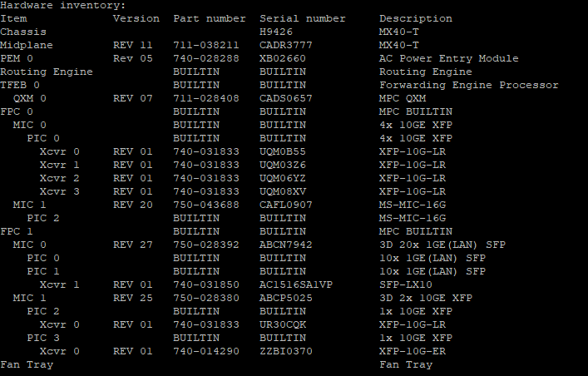Click 'AC Power Entry Module' description
Screen dimensions: 588x376
click(448, 59)
